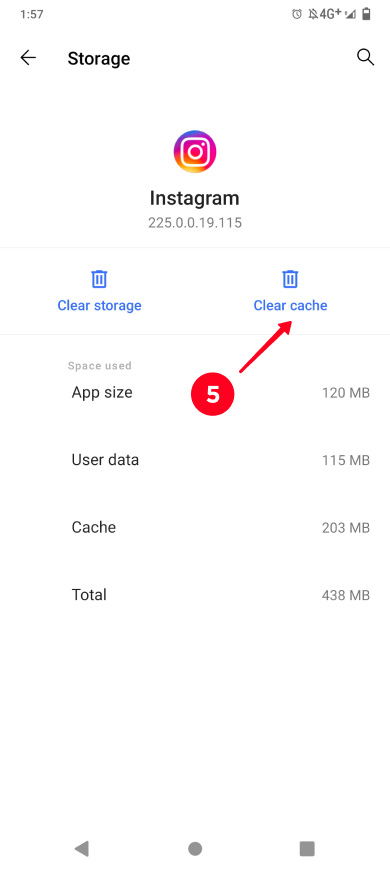Tap the alarm clock status icon
Screen dimensions: 390x870
point(297,14)
